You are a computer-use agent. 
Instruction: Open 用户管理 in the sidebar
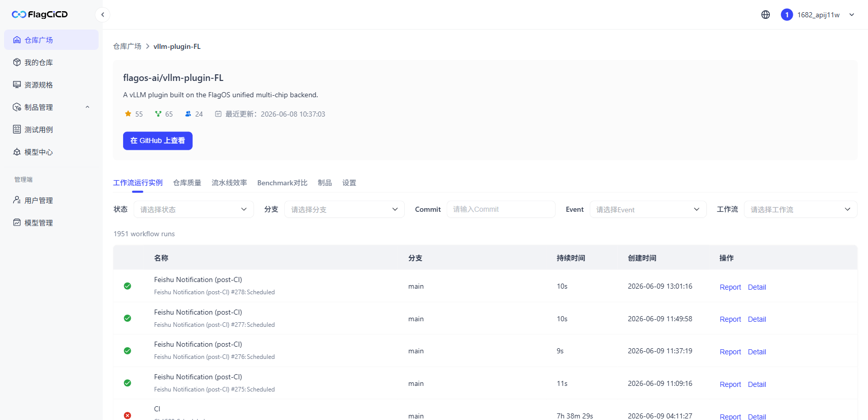tap(51, 200)
